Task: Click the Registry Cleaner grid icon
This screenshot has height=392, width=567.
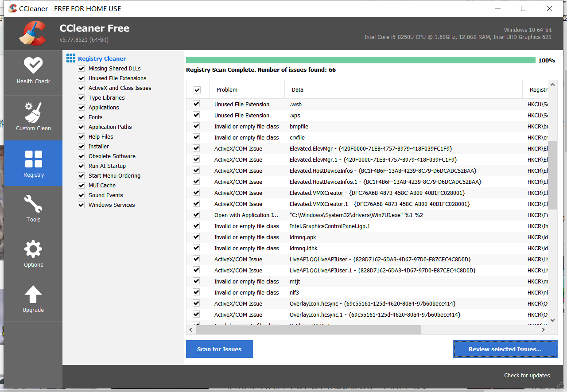Action: click(71, 58)
